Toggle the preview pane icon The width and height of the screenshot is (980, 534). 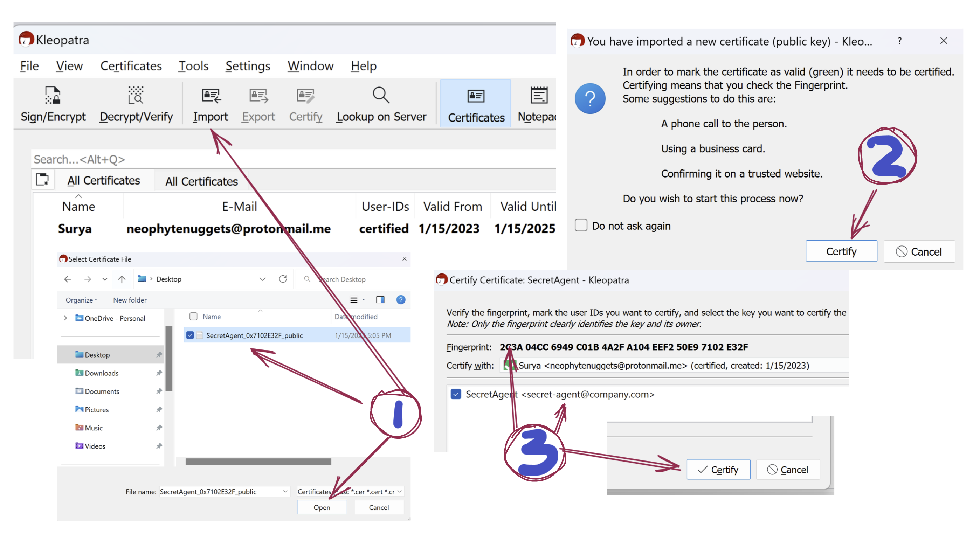380,300
